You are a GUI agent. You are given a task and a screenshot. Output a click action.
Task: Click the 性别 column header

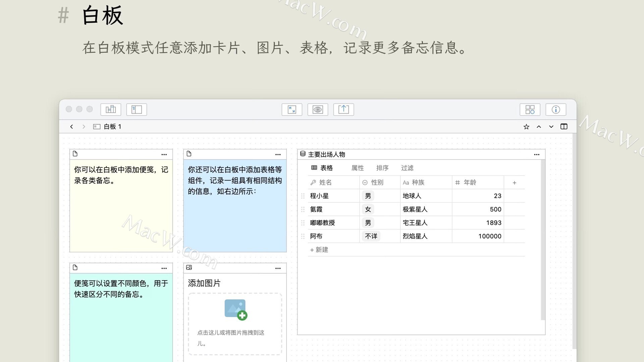pyautogui.click(x=380, y=182)
